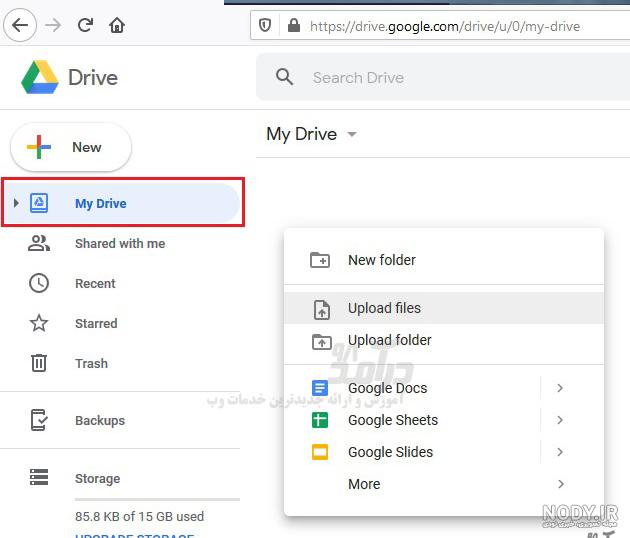Select Google Slides menu entry
The width and height of the screenshot is (630, 538).
tap(444, 452)
